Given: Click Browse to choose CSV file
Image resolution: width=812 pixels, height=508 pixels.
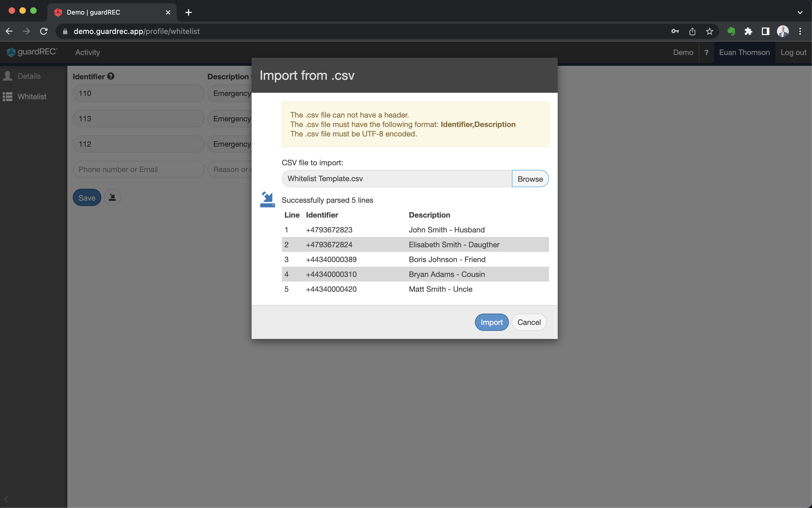Looking at the screenshot, I should [530, 179].
